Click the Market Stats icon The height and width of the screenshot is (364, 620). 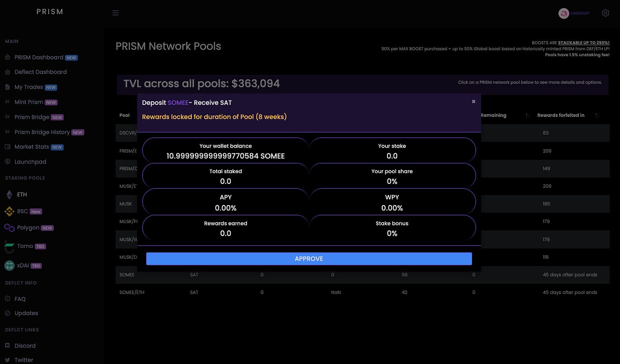pos(8,147)
